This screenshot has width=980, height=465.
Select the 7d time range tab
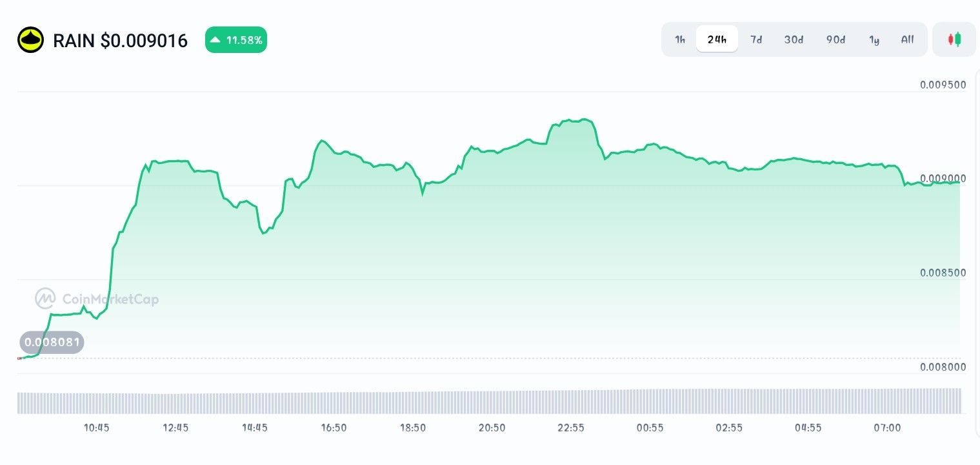(756, 39)
